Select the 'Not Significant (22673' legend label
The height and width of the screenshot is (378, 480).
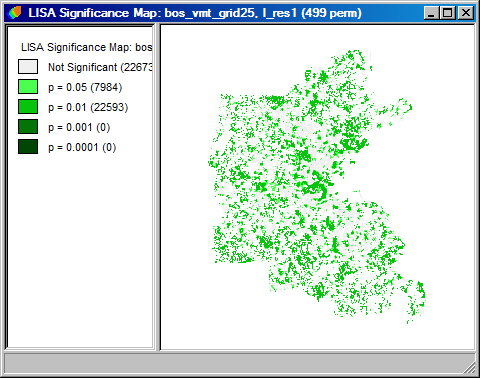click(x=100, y=67)
